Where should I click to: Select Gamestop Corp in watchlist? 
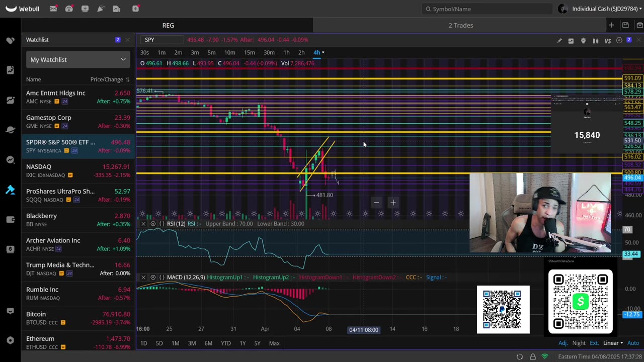[78, 122]
